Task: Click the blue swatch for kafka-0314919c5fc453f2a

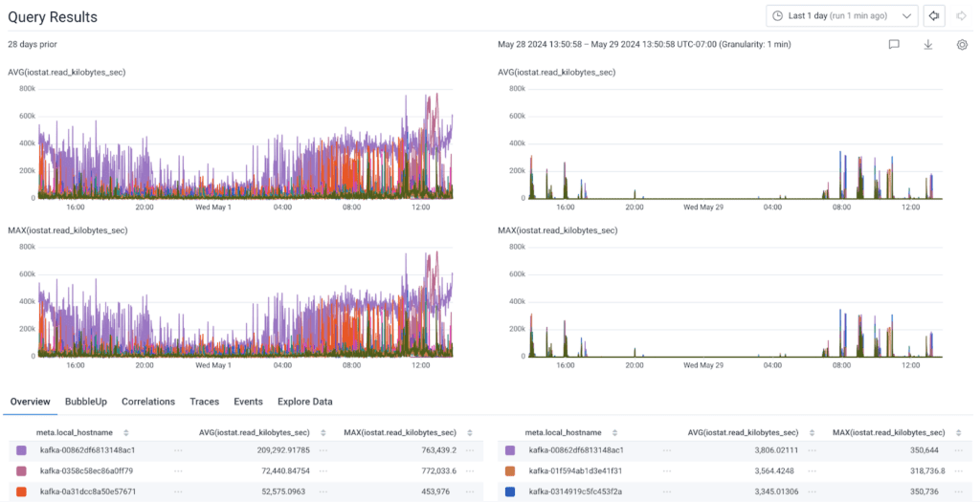Action: [509, 491]
